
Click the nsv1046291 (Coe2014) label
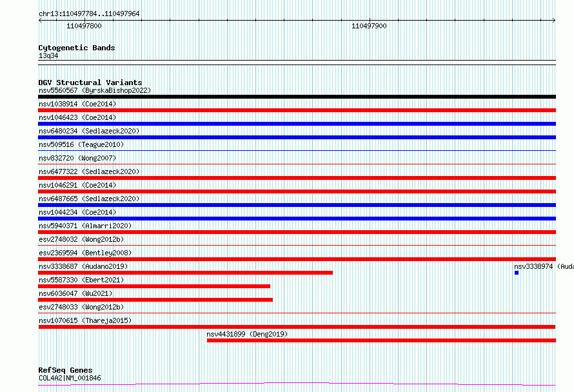[77, 185]
